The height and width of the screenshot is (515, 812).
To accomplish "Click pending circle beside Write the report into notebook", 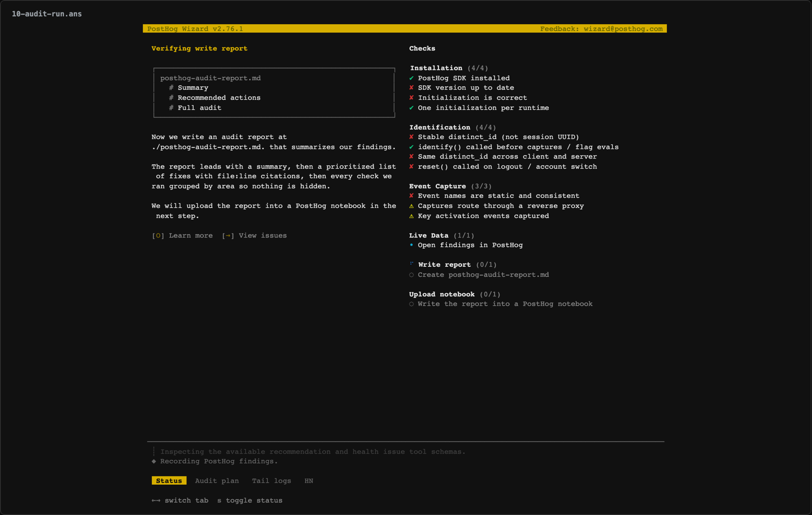I will pos(412,304).
